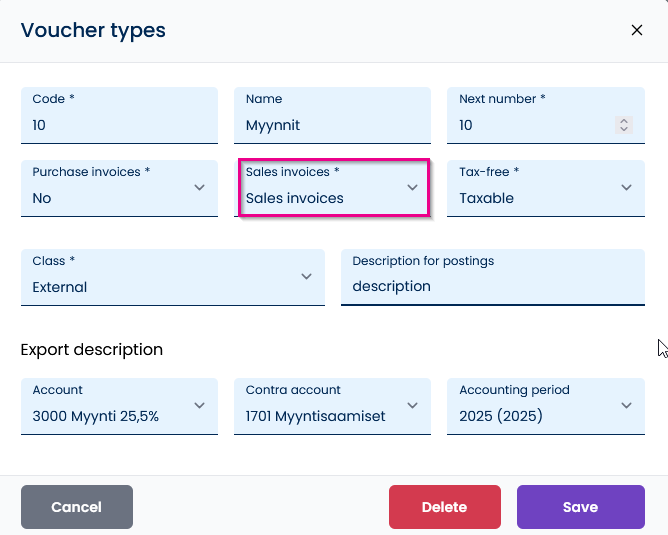Select the 3000 Myynti 25,5% account value
668x535 pixels.
(95, 416)
